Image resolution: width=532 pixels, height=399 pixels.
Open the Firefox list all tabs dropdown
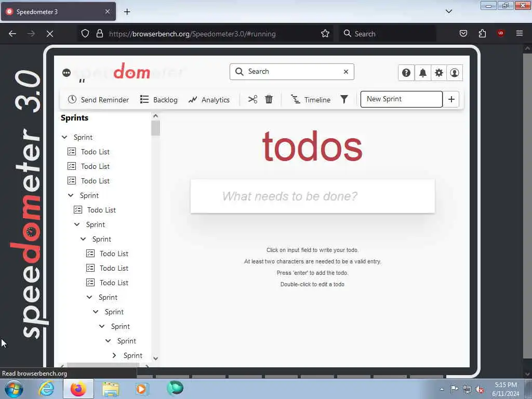point(449,11)
